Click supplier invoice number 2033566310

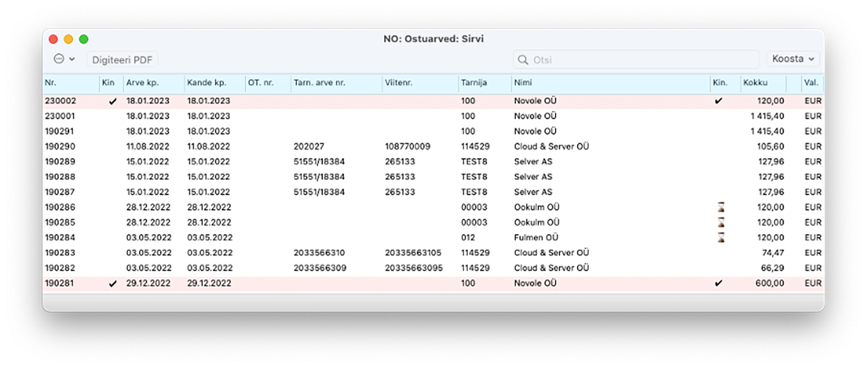(x=319, y=253)
